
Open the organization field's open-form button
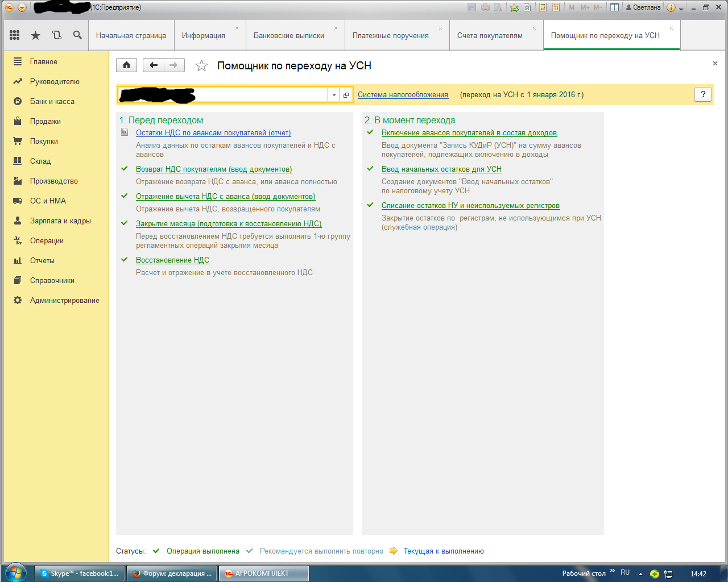coord(346,95)
